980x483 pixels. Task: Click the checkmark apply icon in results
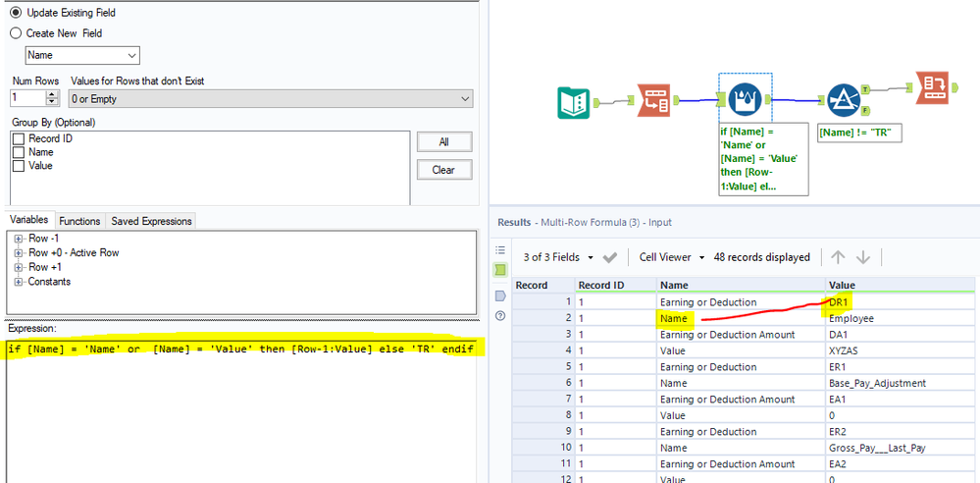coord(610,257)
